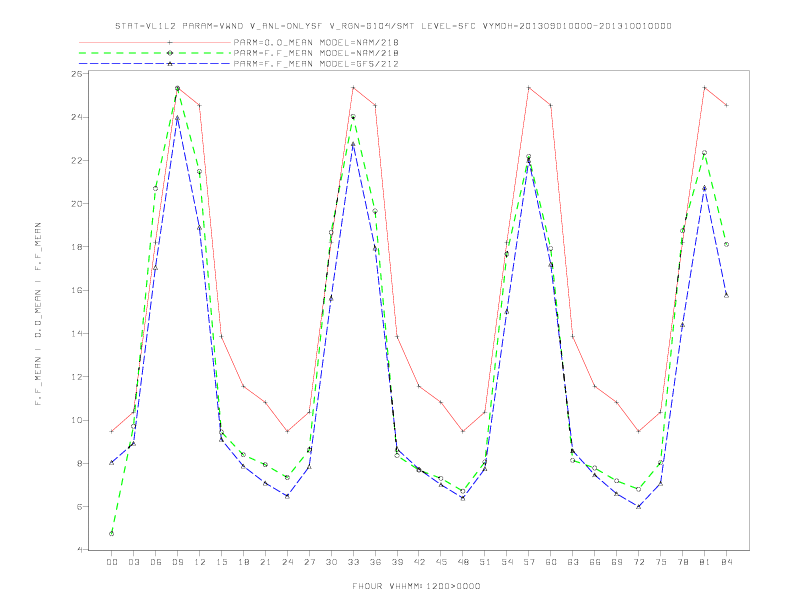The height and width of the screenshot is (612, 792).
Task: Click x-axis forecast hour label 78
Action: (x=682, y=562)
